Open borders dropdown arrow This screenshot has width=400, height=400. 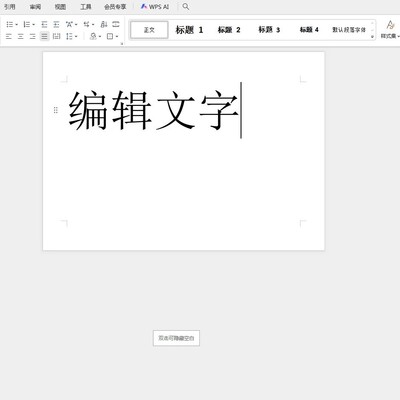point(117,37)
